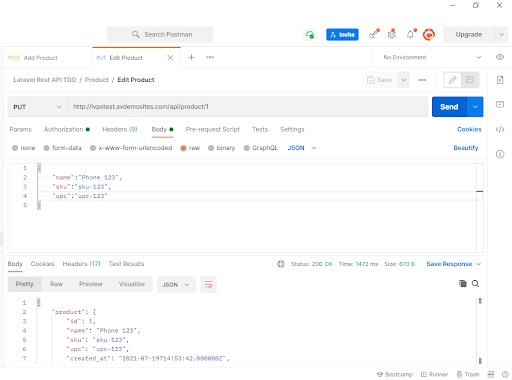This screenshot has height=380, width=512.
Task: Copy the response body icon
Action: click(x=462, y=283)
